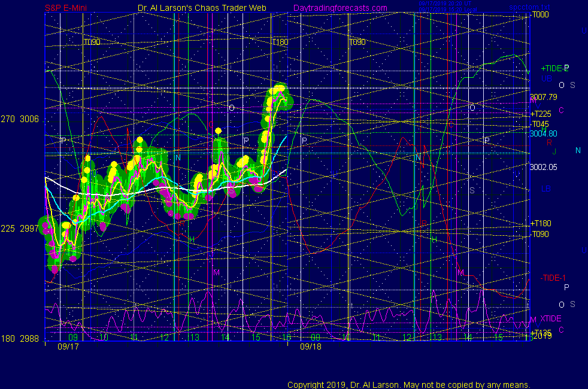Viewport: 588px width, 389px height.
Task: Click the '270 3006' left axis label
Action: point(20,119)
